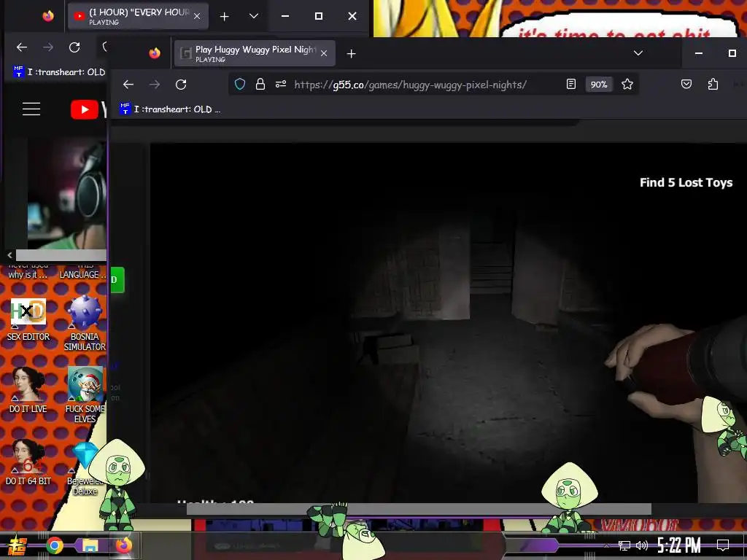Viewport: 747px width, 560px height.
Task: Open YouTube hamburger guide menu
Action: coord(31,109)
